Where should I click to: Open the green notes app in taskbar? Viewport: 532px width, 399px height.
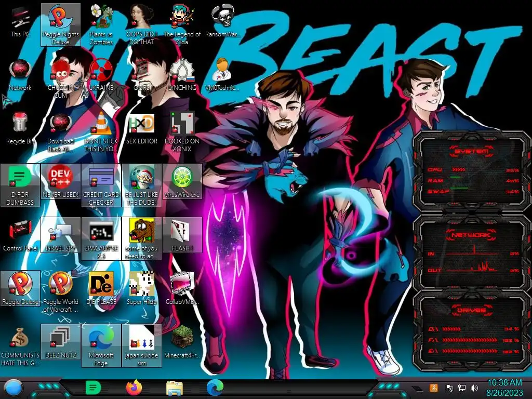[x=94, y=388]
